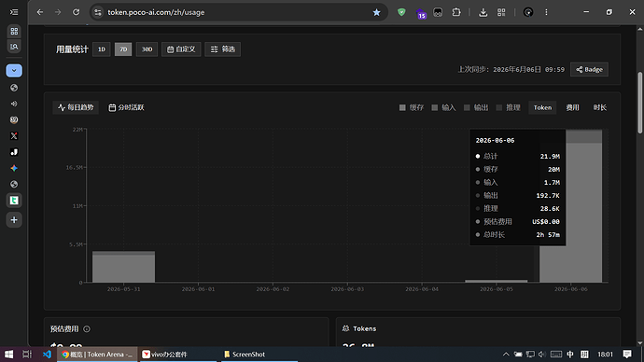This screenshot has width=644, height=362.
Task: Toggle the 推理 reasoning series in legend
Action: (509, 107)
